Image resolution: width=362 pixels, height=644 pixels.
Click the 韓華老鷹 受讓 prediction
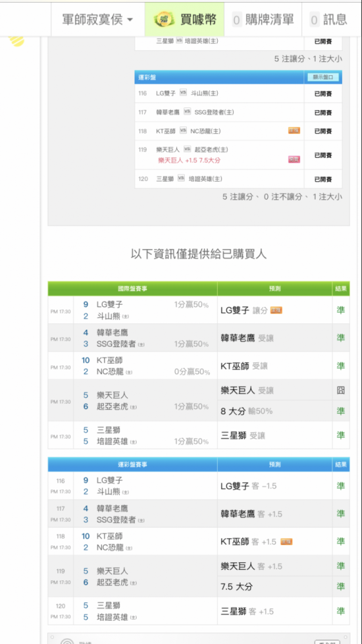point(247,338)
